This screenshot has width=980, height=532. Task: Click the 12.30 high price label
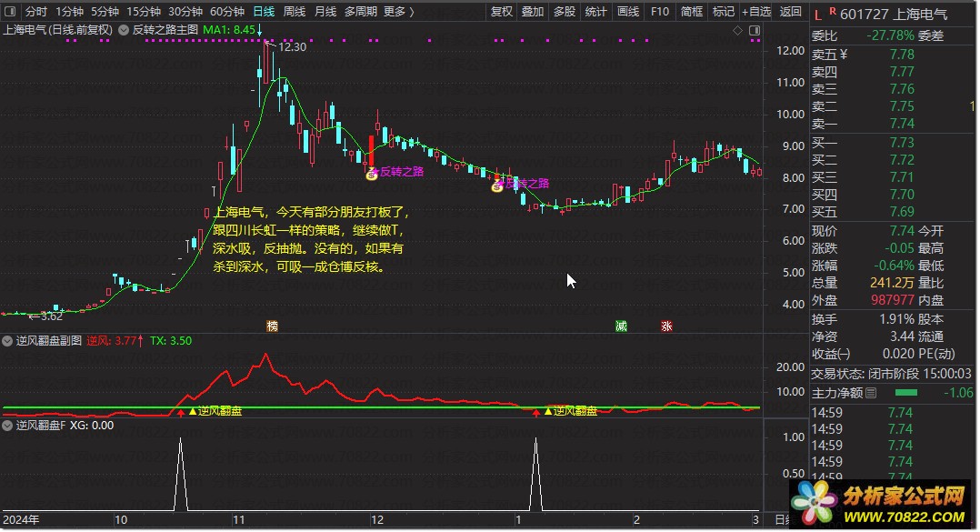(292, 47)
